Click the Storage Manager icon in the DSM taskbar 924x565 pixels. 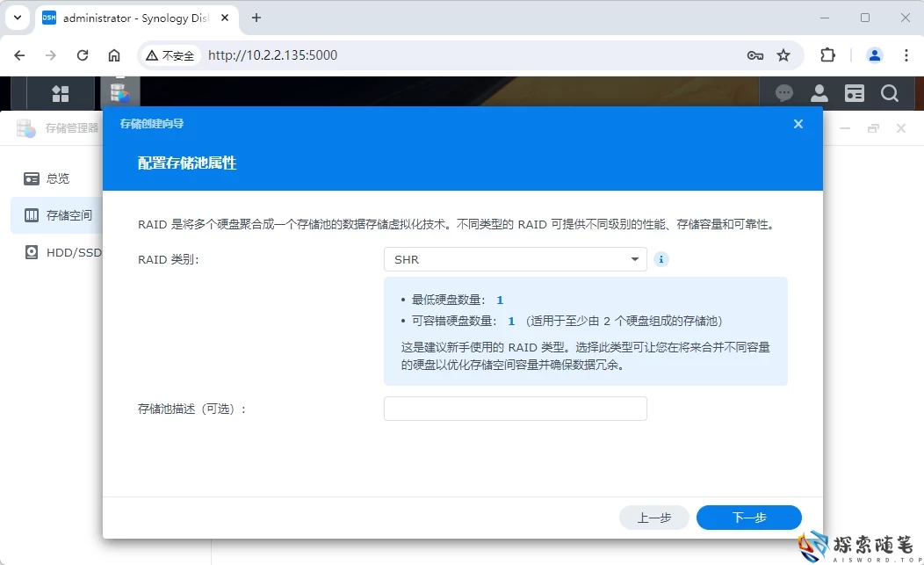(x=119, y=93)
